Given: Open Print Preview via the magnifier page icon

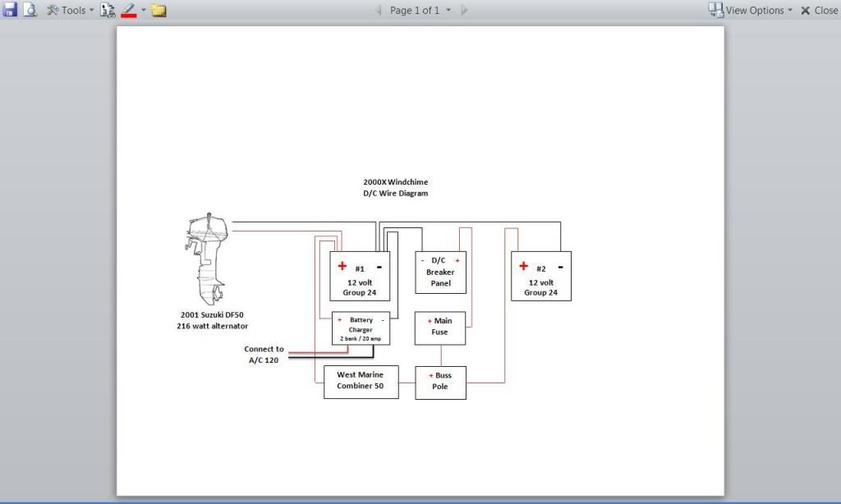Looking at the screenshot, I should [x=30, y=10].
